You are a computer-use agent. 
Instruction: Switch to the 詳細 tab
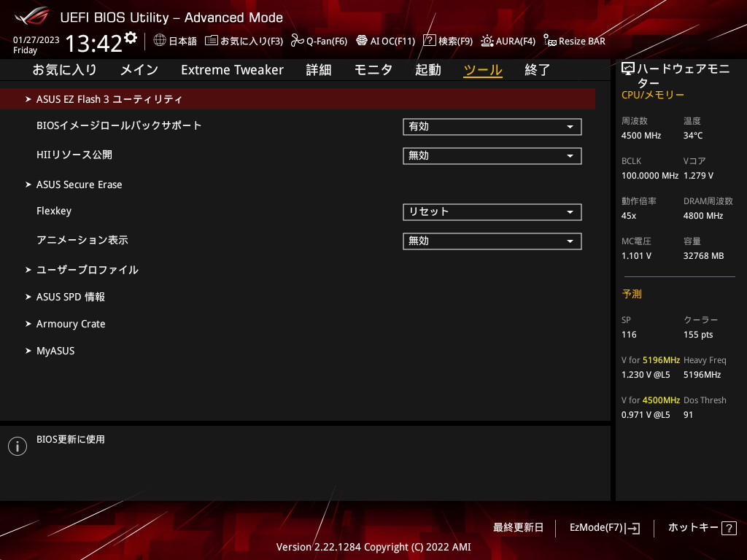click(x=319, y=70)
